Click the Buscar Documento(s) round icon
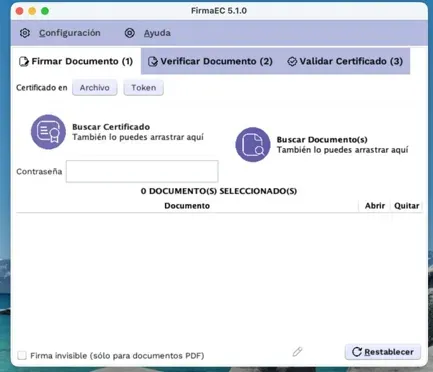Screen dimensions: 433x372 pyautogui.click(x=253, y=145)
